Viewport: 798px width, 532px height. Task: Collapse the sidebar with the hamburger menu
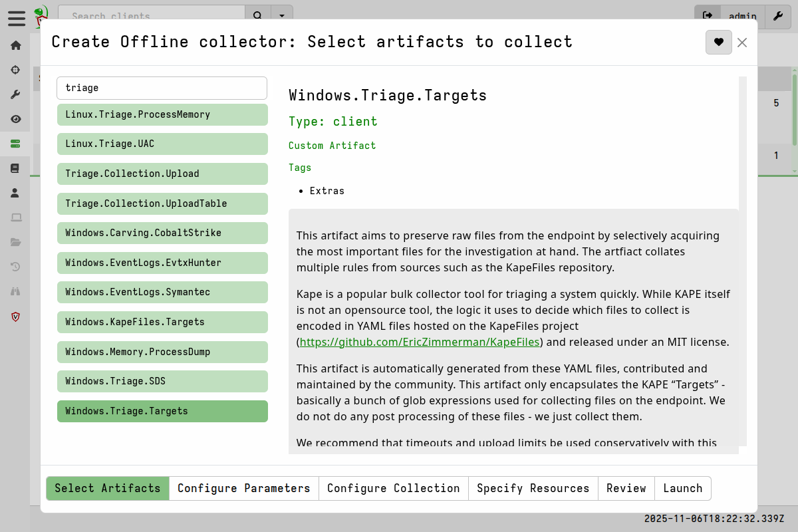17,19
